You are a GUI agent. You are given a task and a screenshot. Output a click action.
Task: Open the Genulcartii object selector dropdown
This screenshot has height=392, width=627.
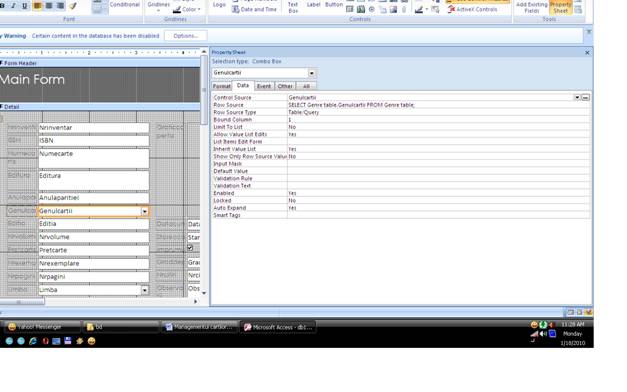point(312,73)
